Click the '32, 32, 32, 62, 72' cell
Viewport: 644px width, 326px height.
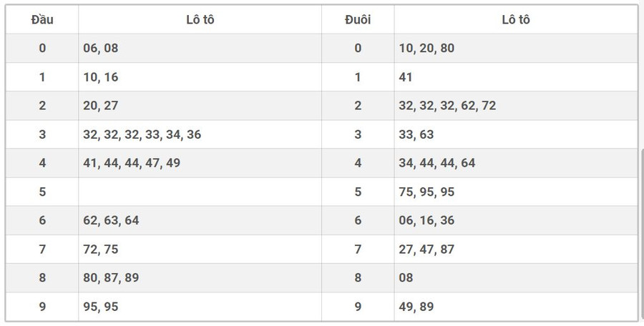click(x=447, y=105)
